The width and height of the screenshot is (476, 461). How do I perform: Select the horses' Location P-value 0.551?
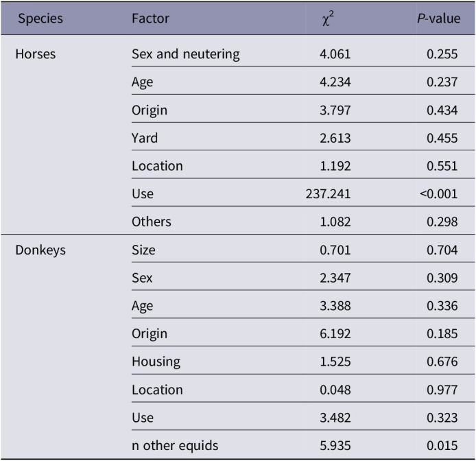pos(442,166)
